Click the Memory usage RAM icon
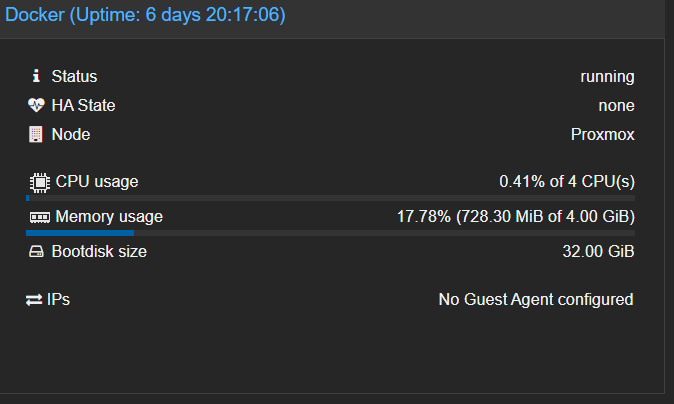 pos(39,217)
